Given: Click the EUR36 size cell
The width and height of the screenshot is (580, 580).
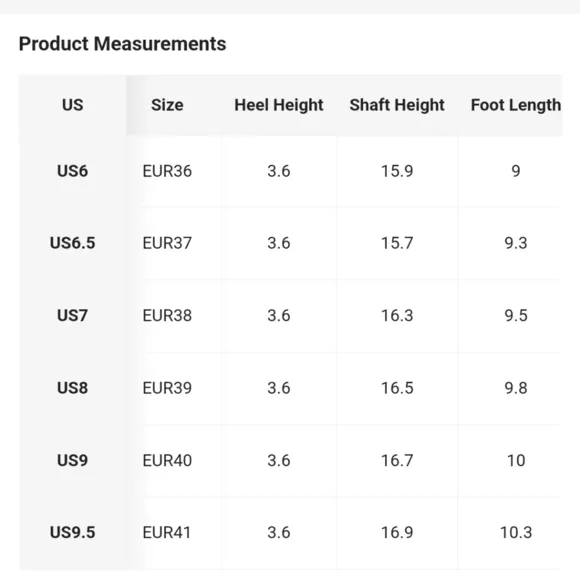Looking at the screenshot, I should 167,171.
